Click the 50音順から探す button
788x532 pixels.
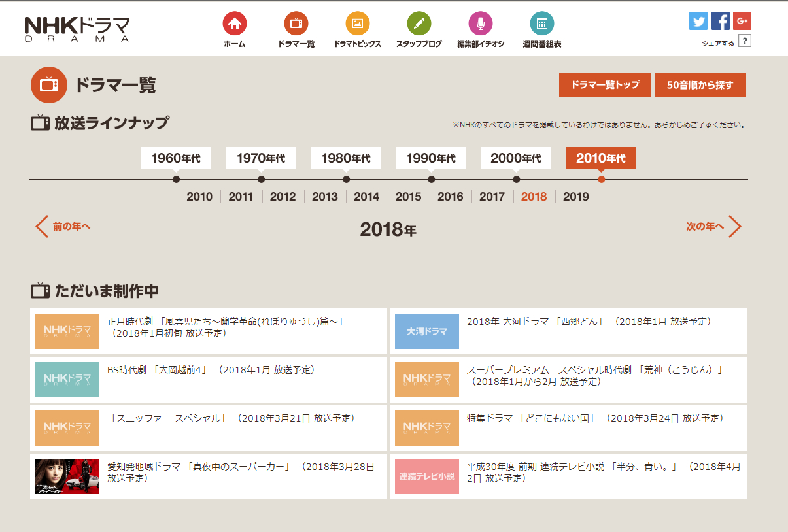click(x=700, y=85)
